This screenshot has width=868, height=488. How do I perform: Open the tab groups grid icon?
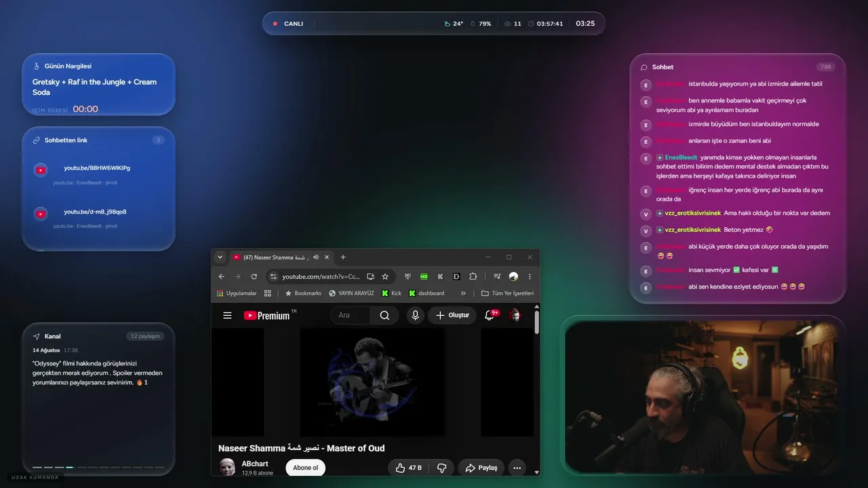(x=268, y=293)
